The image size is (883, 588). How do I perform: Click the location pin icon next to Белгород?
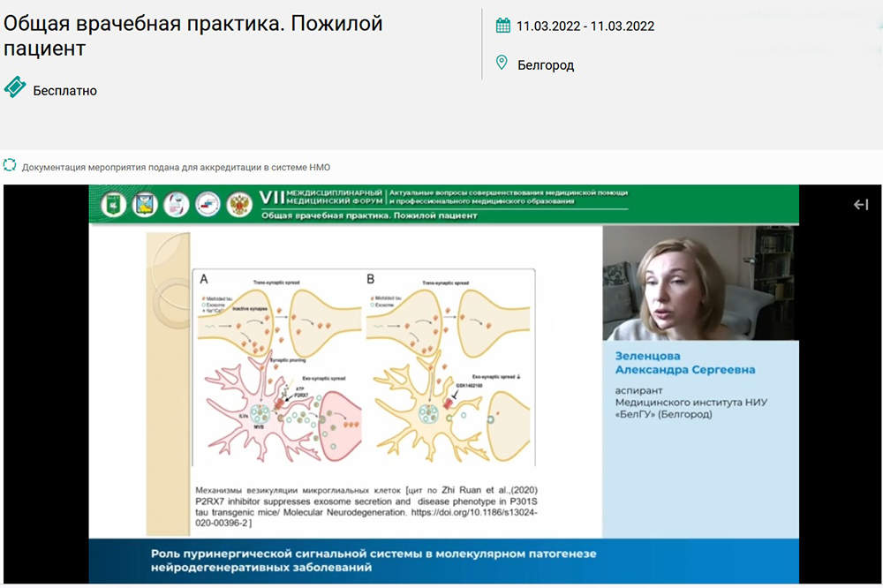click(x=502, y=63)
